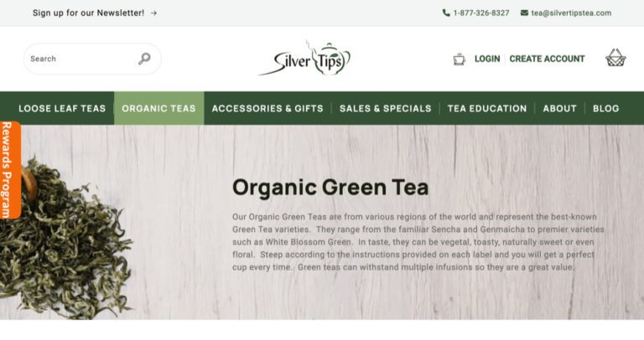Click the phone icon in top bar

click(446, 13)
